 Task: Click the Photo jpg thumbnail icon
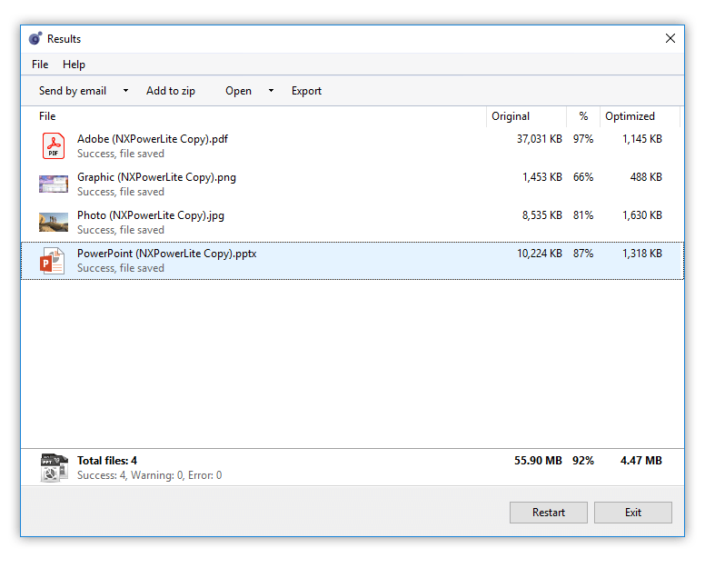tap(54, 223)
